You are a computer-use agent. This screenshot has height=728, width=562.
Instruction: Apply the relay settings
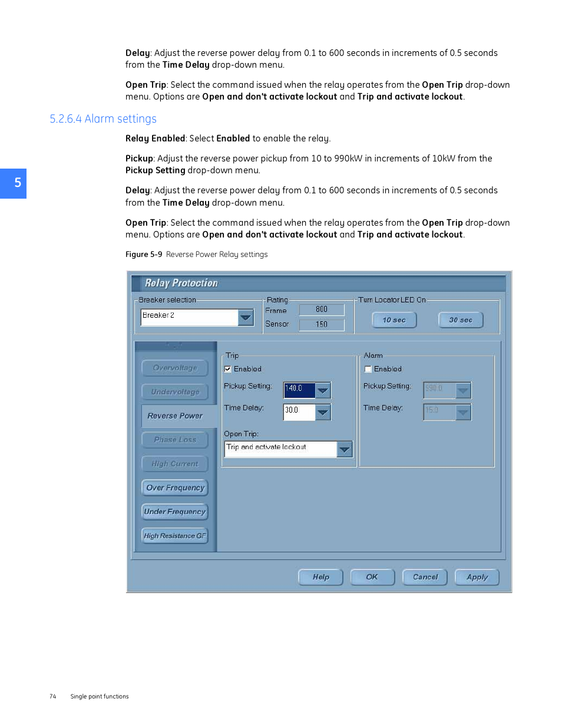point(477,577)
